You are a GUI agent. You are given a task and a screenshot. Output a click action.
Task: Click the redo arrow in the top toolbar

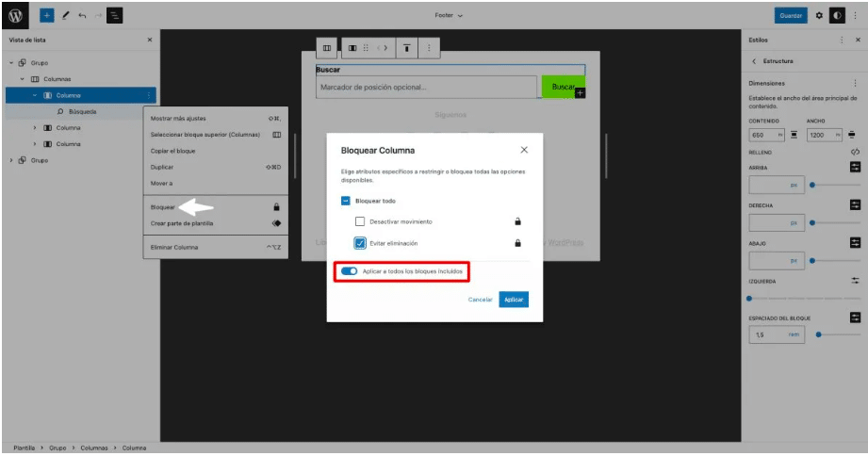pos(98,15)
